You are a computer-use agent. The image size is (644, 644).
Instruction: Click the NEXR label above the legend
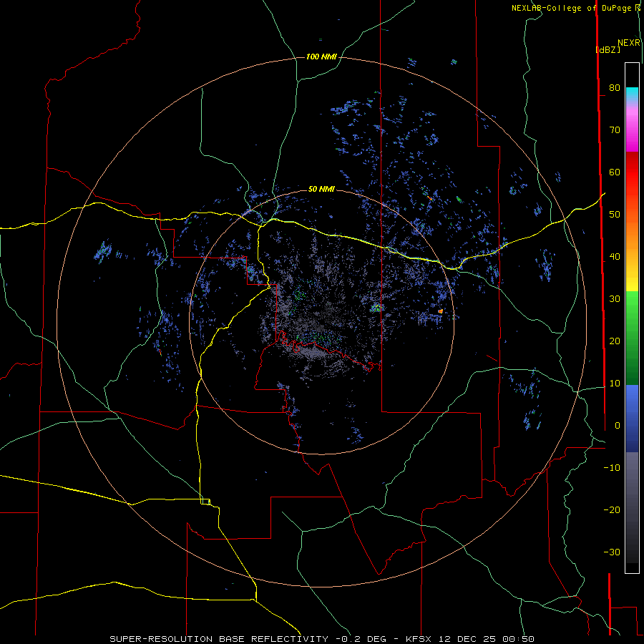click(628, 43)
